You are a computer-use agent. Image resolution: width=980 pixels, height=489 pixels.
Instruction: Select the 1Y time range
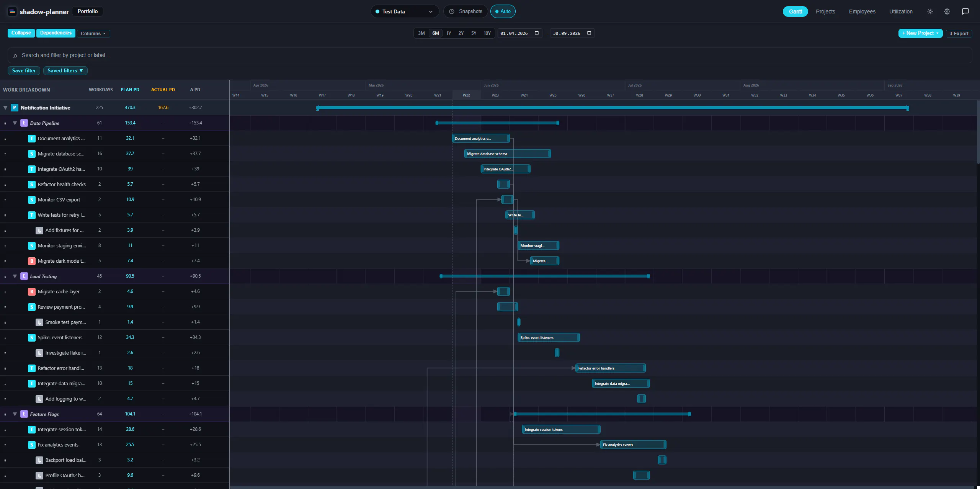[449, 33]
